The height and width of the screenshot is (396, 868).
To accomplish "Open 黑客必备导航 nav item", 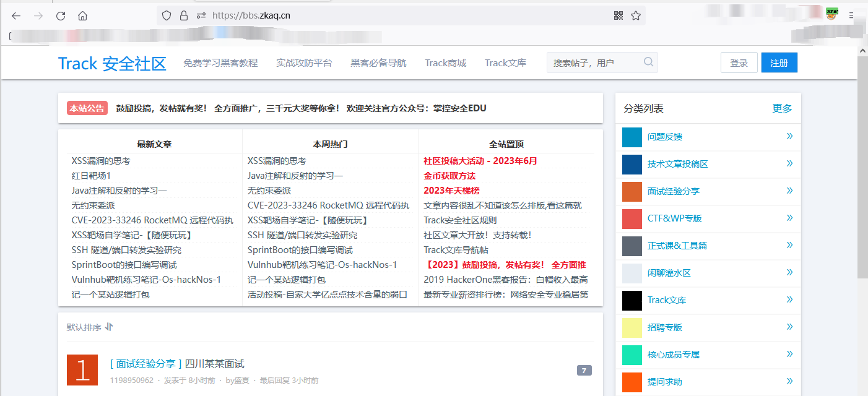I will (378, 62).
